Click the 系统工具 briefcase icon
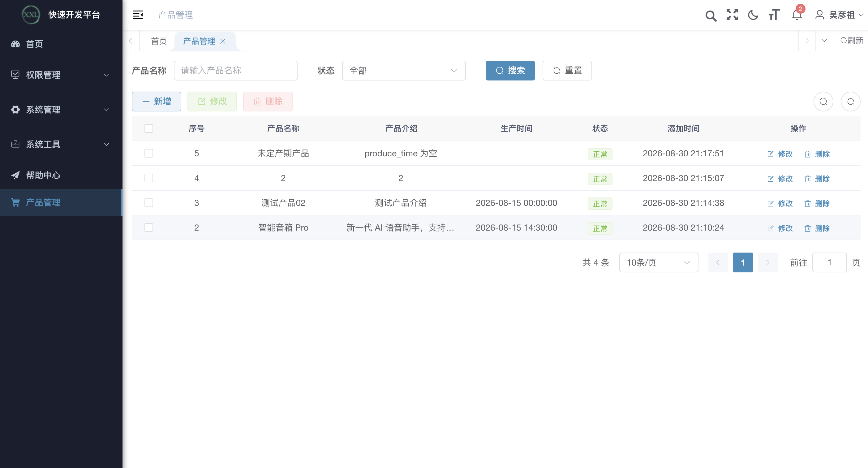Viewport: 868px width, 468px height. 15,144
